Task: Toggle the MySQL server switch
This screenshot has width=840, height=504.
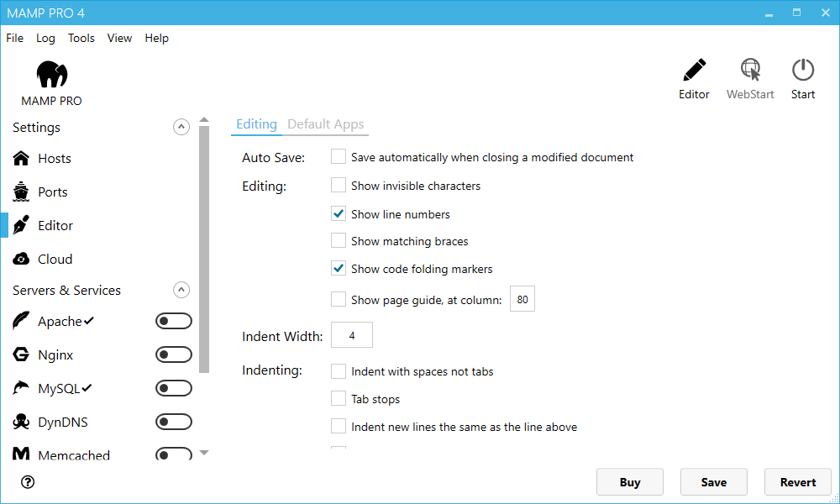Action: tap(174, 388)
